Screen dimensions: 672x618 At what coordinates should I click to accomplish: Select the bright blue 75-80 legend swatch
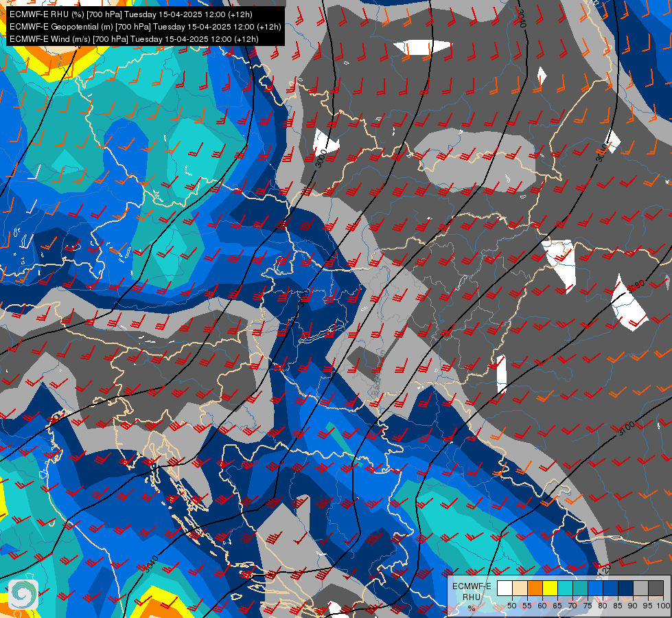pyautogui.click(x=595, y=588)
